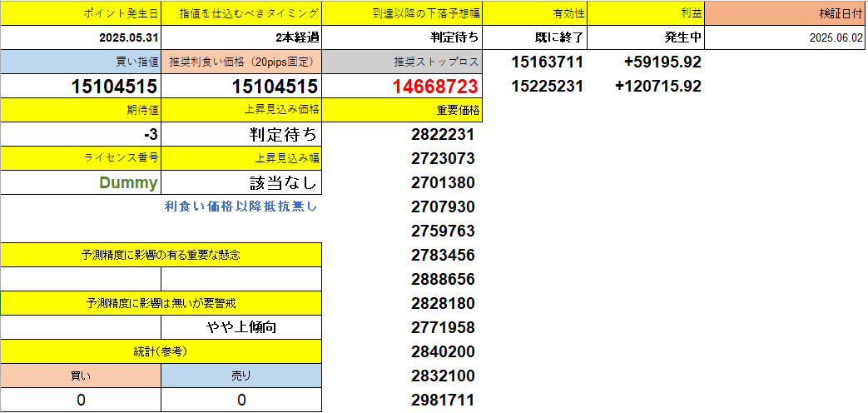Click the やや上傾向 cell
The height and width of the screenshot is (413, 868).
coord(241,327)
